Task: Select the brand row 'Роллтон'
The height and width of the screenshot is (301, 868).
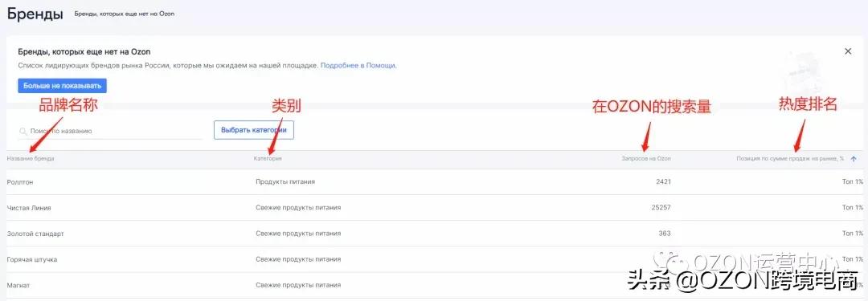Action: 434,182
